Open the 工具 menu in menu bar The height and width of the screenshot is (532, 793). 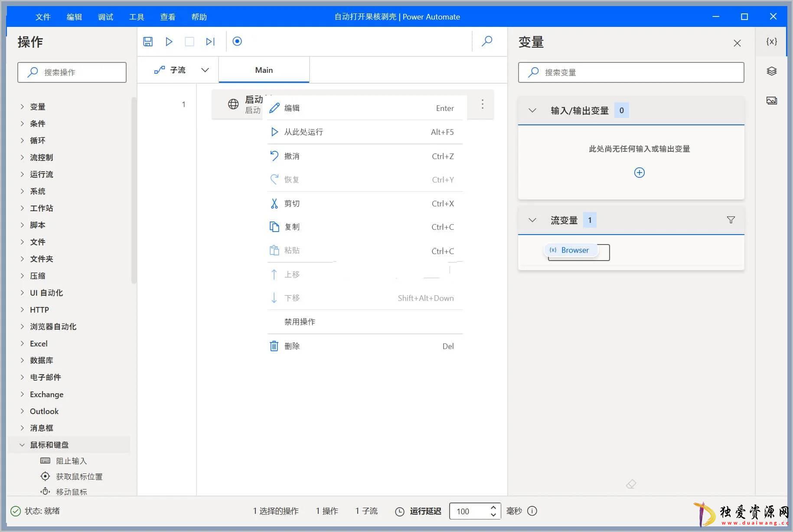137,17
